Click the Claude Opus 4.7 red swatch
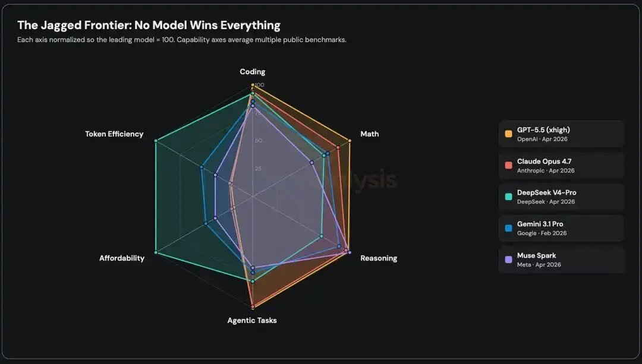The width and height of the screenshot is (642, 364). 508,165
